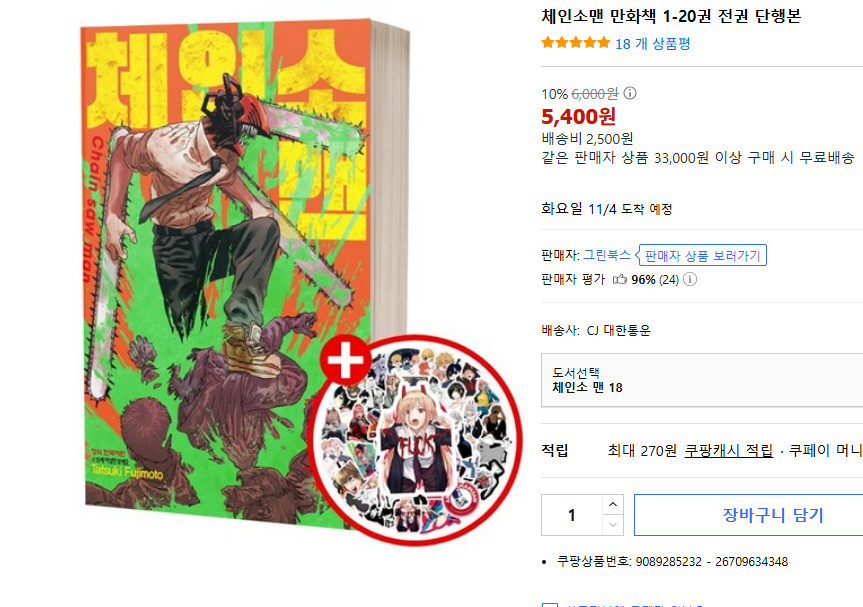863x607 pixels.
Task: Increase quantity with the up arrow
Action: click(613, 505)
